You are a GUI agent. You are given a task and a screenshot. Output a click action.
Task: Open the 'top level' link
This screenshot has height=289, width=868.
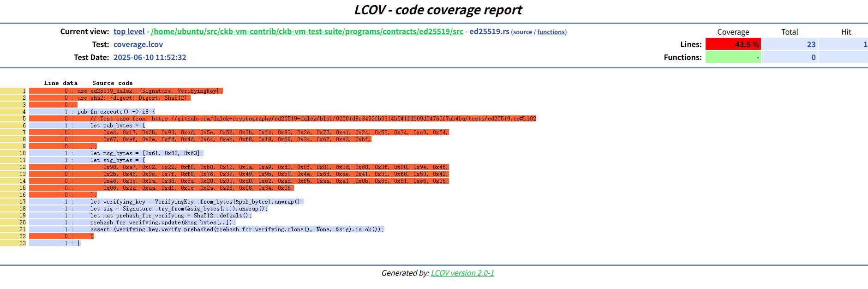pos(129,31)
